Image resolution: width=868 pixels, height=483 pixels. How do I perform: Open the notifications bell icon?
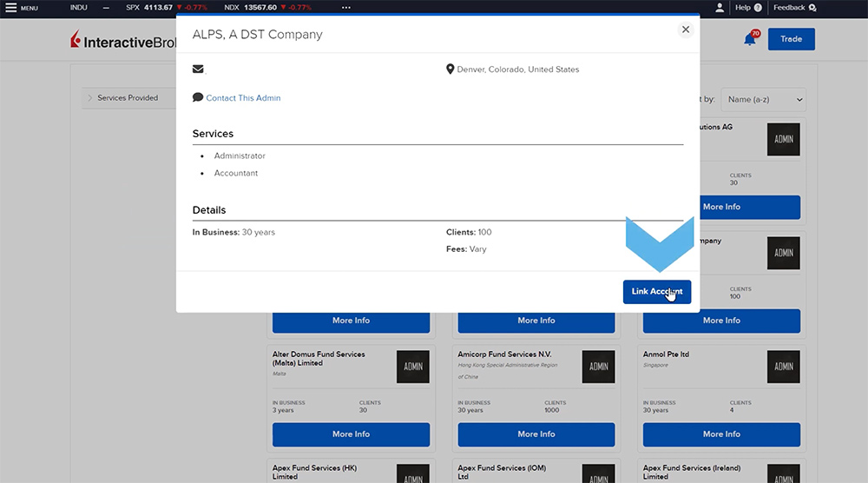(x=750, y=39)
